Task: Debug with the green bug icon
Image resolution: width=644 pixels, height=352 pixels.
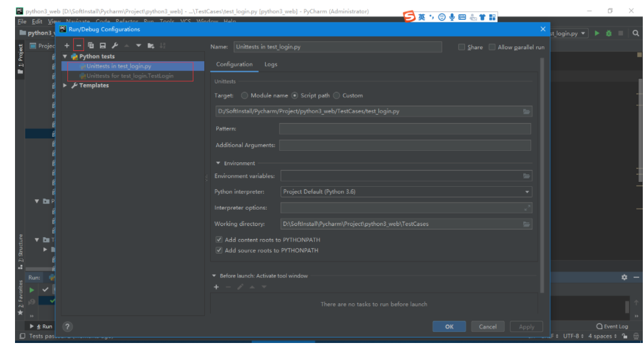Action: (609, 33)
